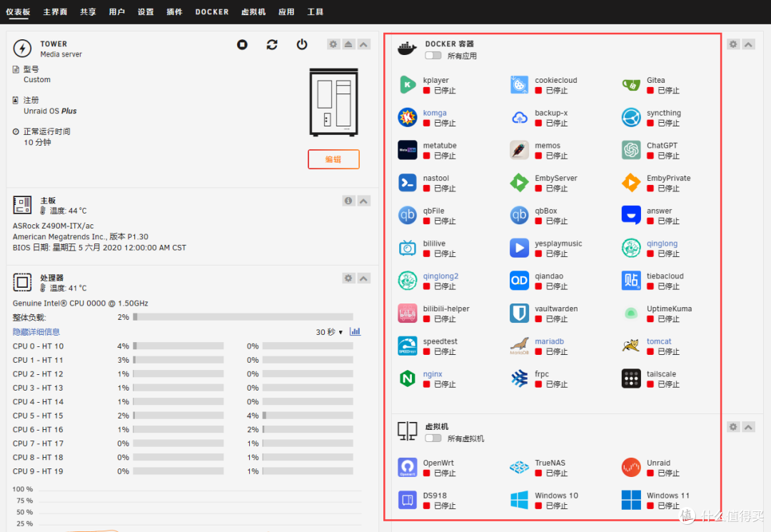Open virtual machine panel gear settings

point(733,427)
